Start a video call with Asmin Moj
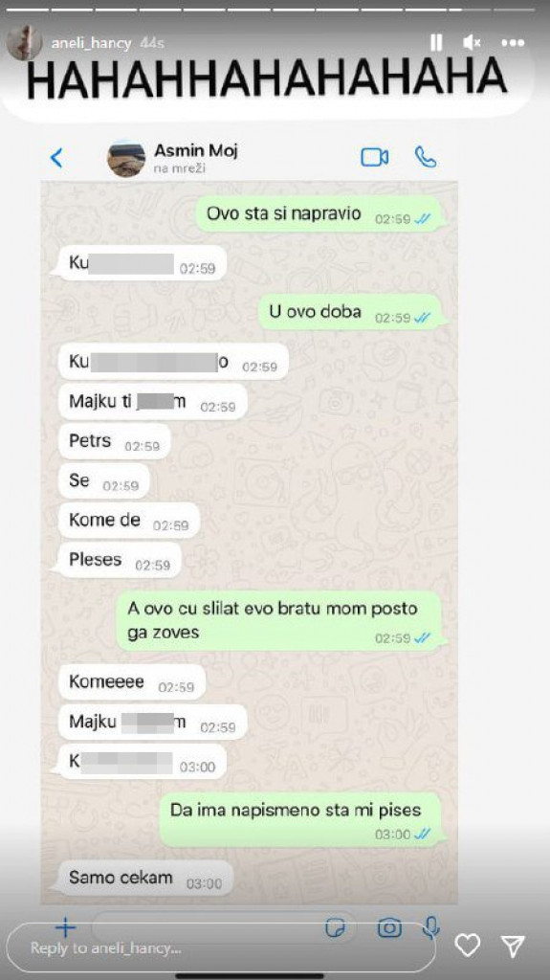 pos(374,158)
